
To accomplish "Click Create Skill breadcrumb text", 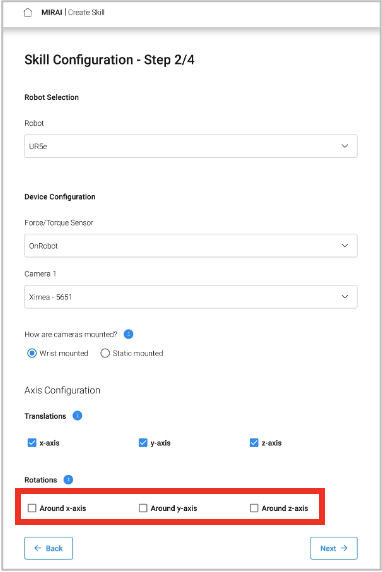I will tap(86, 12).
